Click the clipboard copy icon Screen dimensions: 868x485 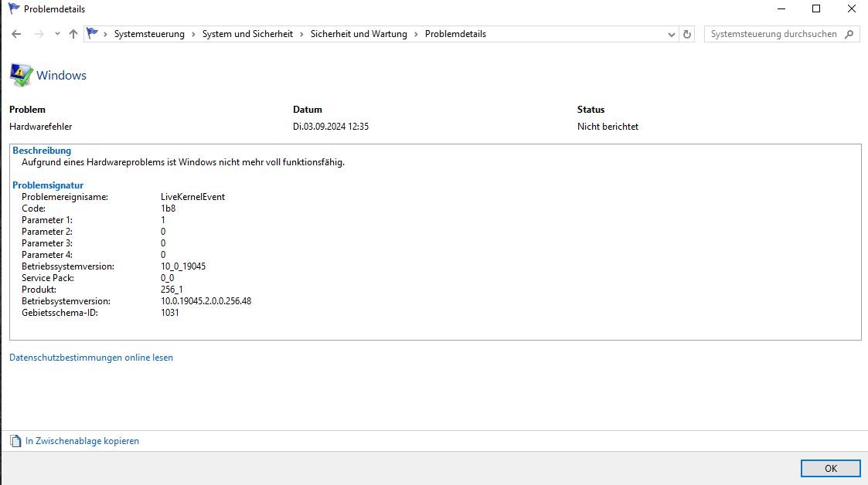(15, 441)
